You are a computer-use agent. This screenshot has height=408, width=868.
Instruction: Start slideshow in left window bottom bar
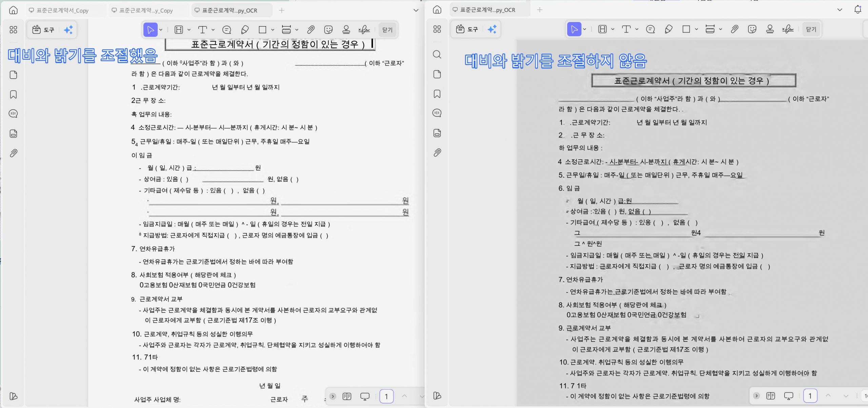click(x=365, y=396)
